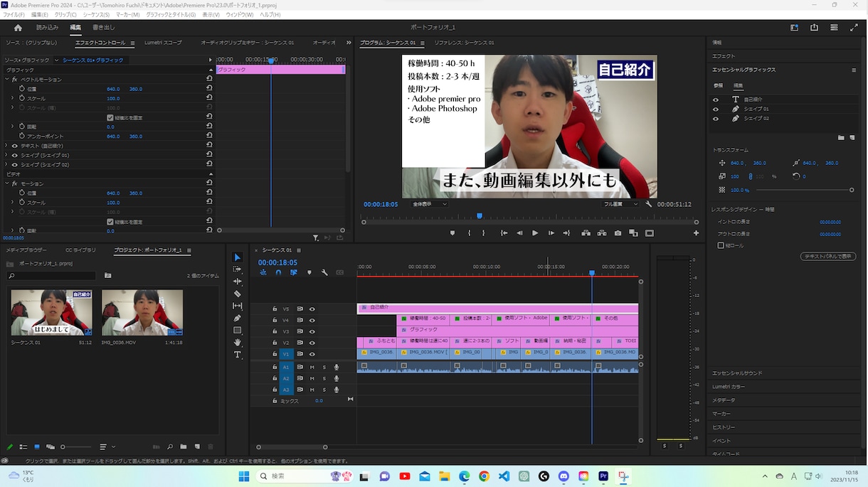Adjust Project panel thumbnail zoom slider
Screen dimensions: 868x487
(76, 447)
